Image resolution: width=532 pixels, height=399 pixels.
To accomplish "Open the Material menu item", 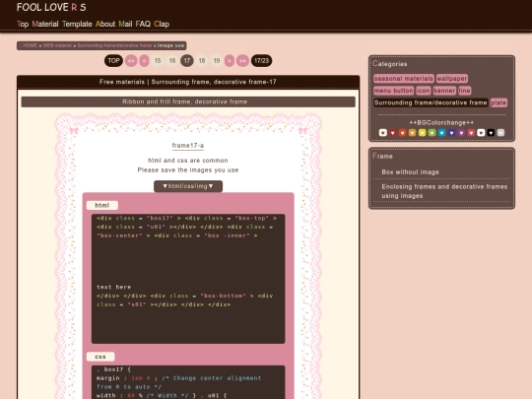I will 45,24.
